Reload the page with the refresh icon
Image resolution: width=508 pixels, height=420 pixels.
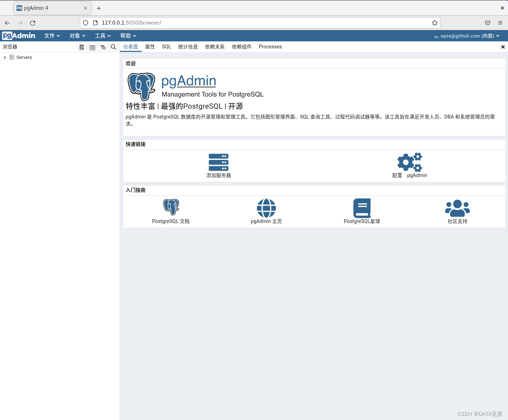pos(33,23)
